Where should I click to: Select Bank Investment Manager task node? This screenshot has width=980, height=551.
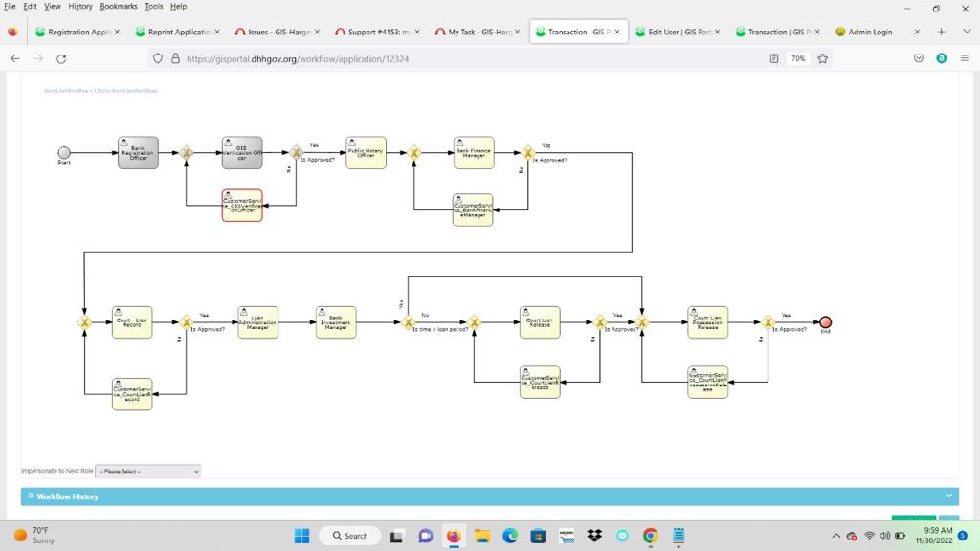pos(336,322)
